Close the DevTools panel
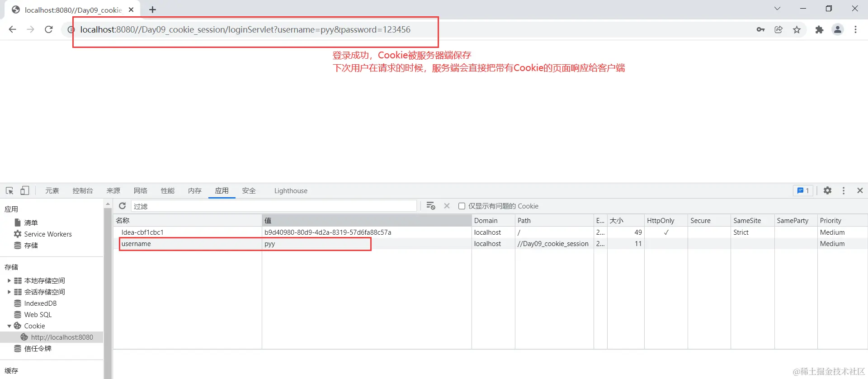The image size is (868, 379). coord(860,190)
